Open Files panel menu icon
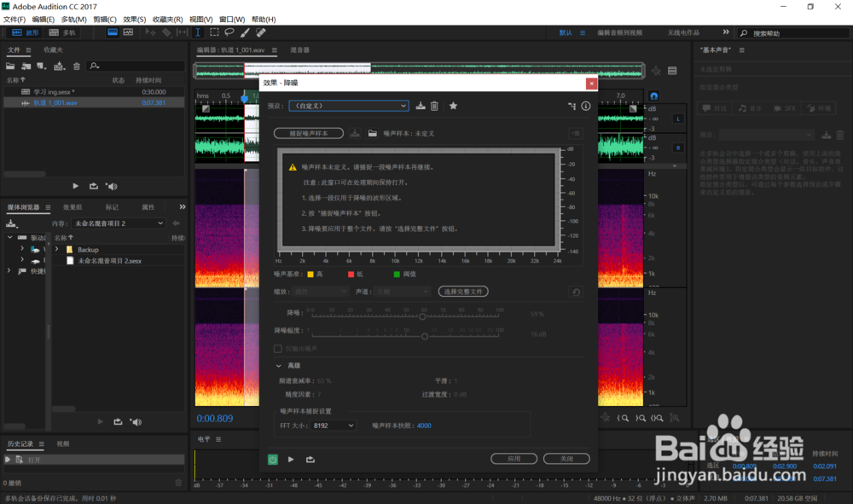 coord(28,50)
